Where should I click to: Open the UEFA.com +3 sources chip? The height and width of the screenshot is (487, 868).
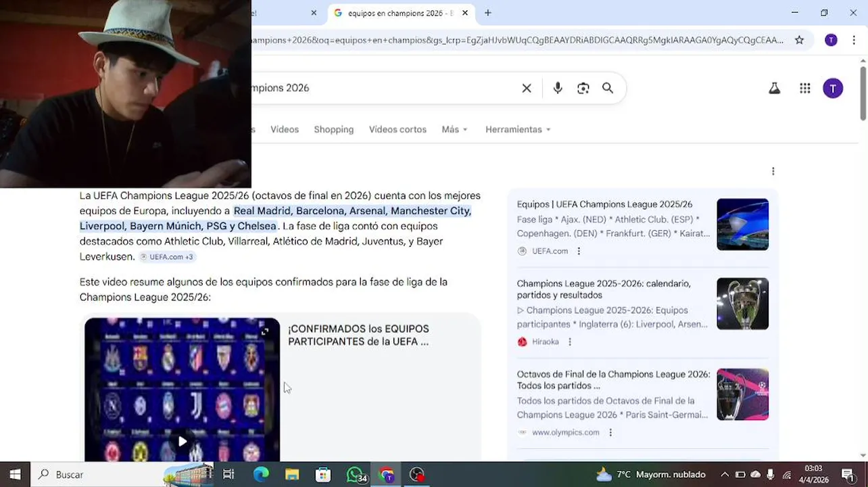pos(167,257)
